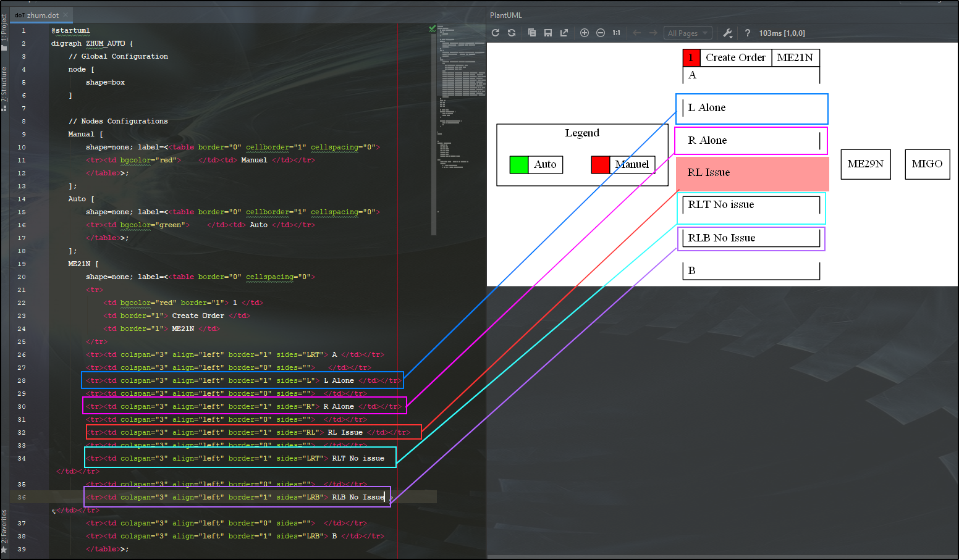Zoom out of the diagram preview

point(601,33)
